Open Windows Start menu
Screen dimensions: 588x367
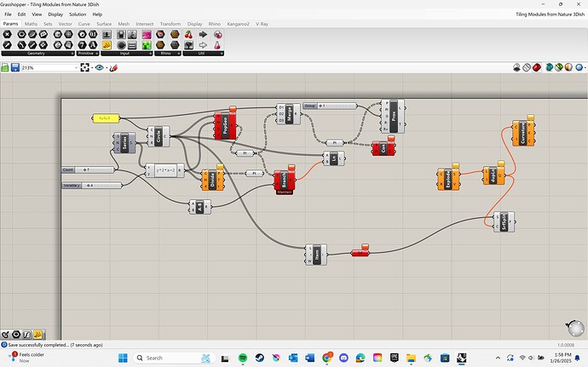pyautogui.click(x=123, y=358)
